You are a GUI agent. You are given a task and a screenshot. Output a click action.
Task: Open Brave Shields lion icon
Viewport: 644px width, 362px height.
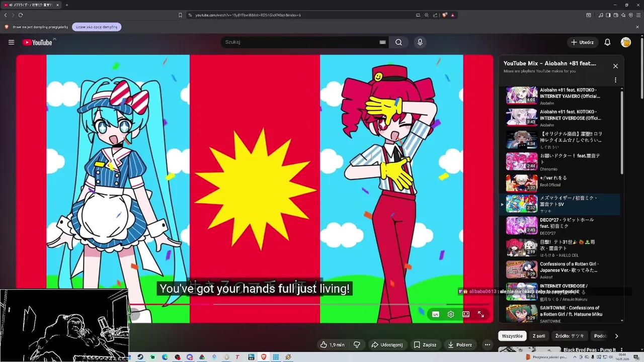[445, 15]
